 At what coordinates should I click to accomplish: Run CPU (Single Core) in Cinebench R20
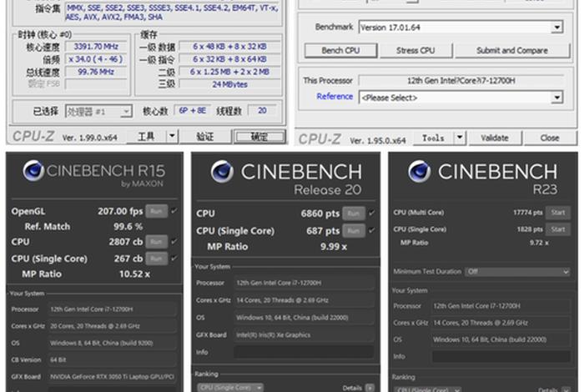click(x=354, y=231)
